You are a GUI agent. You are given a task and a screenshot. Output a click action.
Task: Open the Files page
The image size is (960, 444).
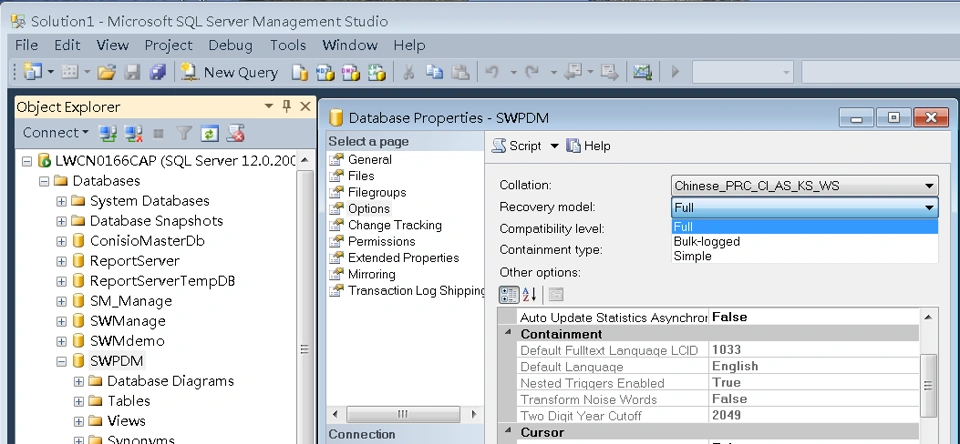click(361, 176)
